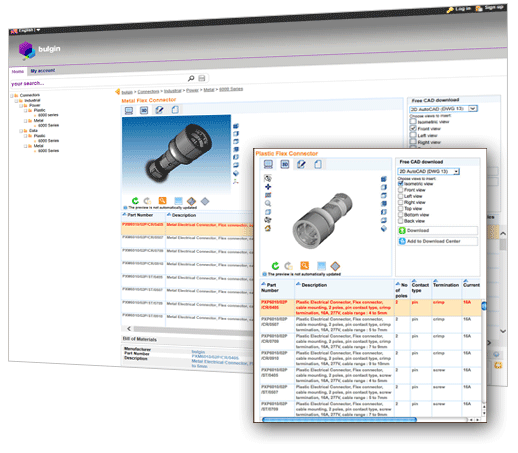This screenshot has width=518, height=453.
Task: Select 3D view tab in Plastic Flex Connector panel
Action: pyautogui.click(x=285, y=164)
